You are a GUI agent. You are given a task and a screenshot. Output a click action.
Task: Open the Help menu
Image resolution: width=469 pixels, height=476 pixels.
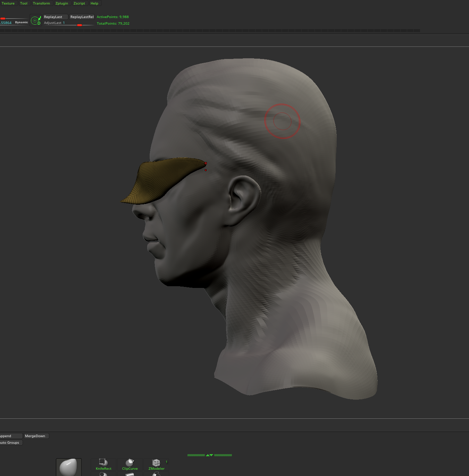94,3
